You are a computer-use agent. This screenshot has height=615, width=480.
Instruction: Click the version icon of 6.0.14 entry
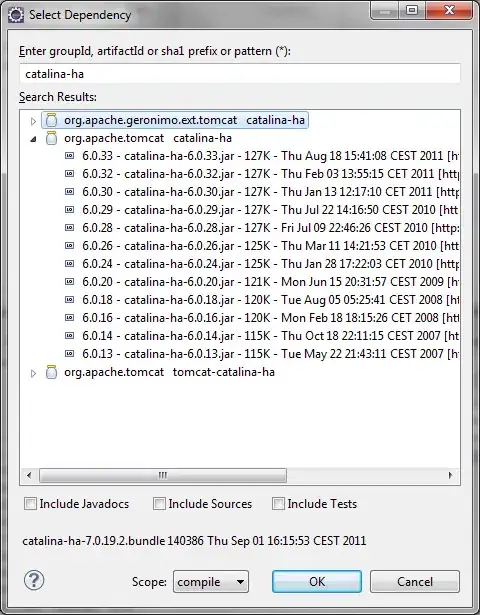pyautogui.click(x=69, y=336)
